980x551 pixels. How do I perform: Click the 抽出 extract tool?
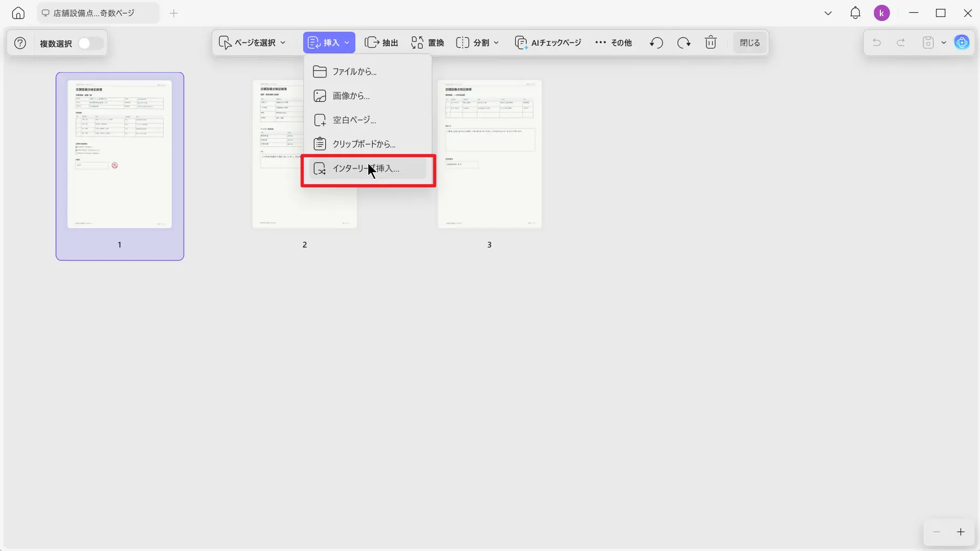coord(381,43)
